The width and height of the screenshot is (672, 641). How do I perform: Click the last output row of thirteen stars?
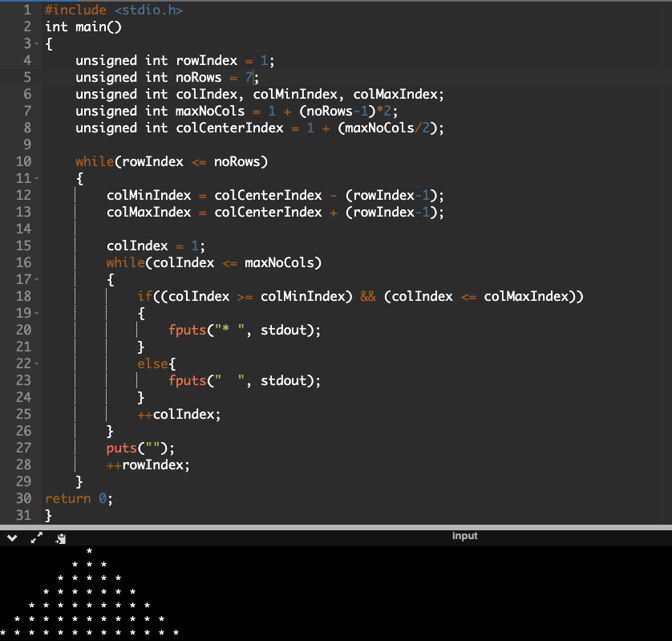(89, 632)
